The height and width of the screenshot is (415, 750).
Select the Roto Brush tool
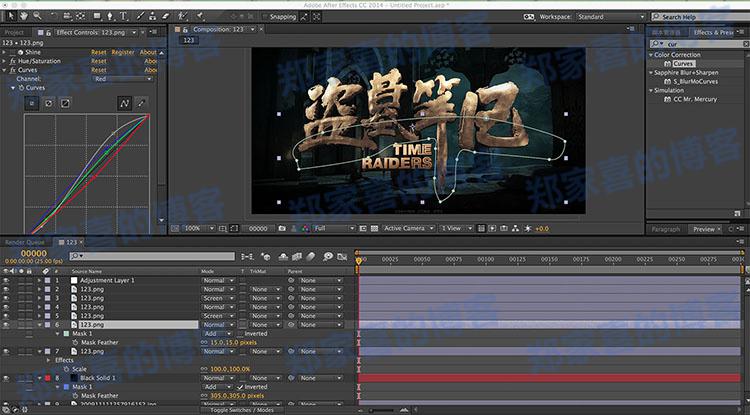pyautogui.click(x=183, y=16)
